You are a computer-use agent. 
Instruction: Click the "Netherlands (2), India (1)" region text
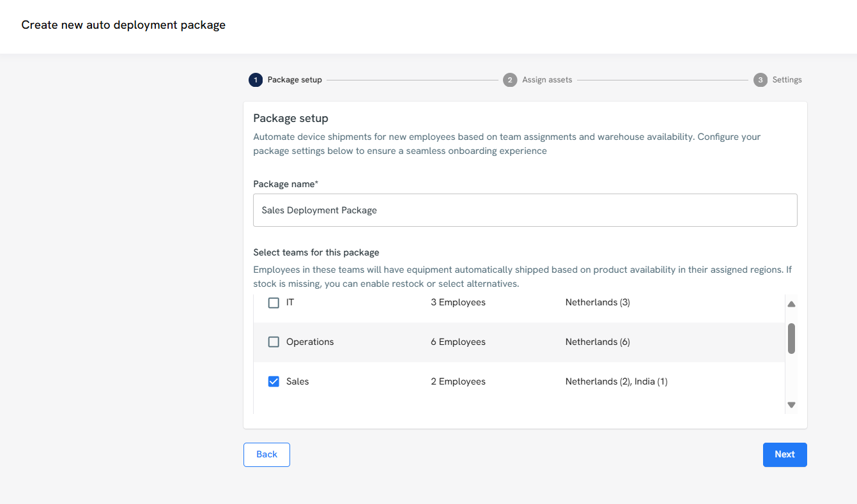(x=616, y=382)
